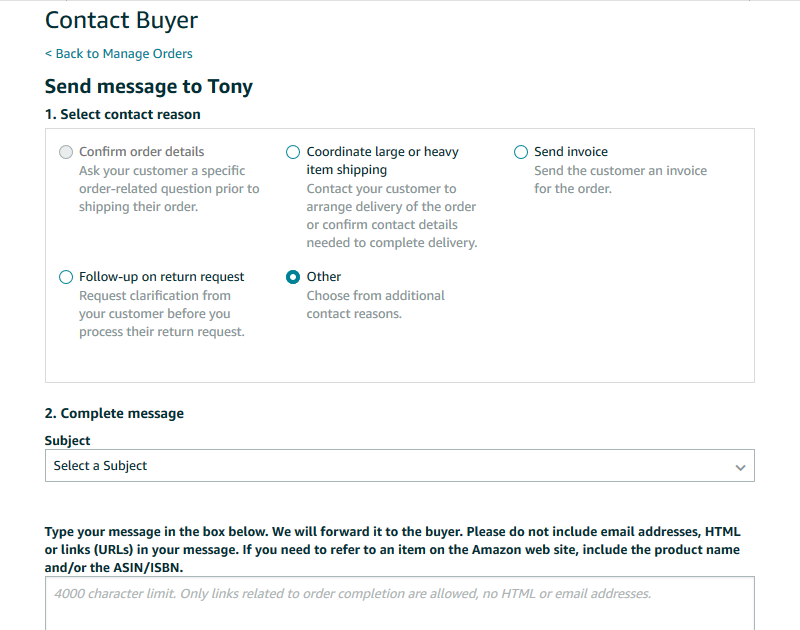
Task: Click the 'Send message to Tony' heading
Action: point(148,86)
